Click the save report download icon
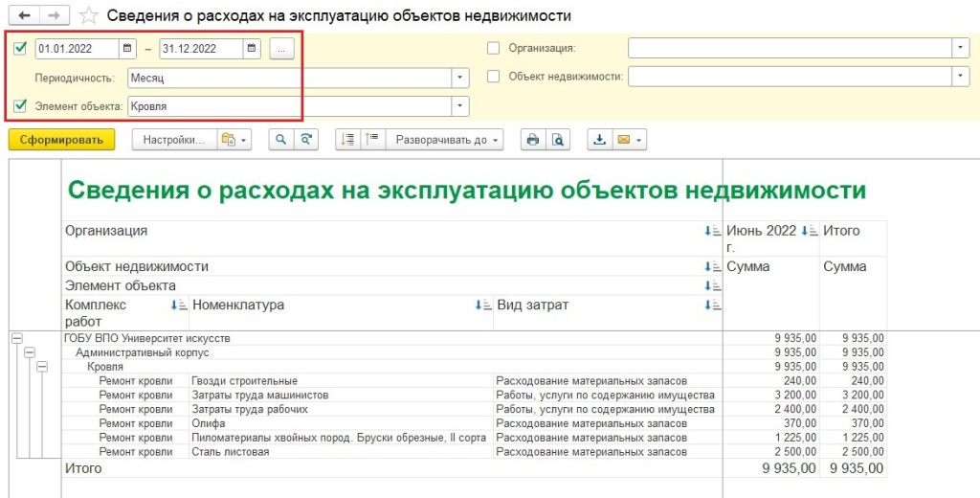 pos(599,140)
